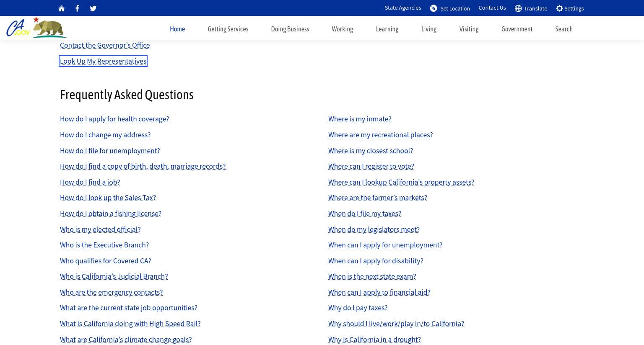Open 'Who are the emergency contacts?'
Viewport: 644px width, 345px height.
pyautogui.click(x=111, y=292)
